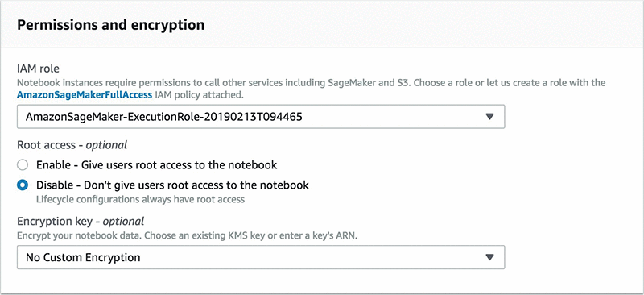
Task: Click the 'Root access - optional' field label
Action: pyautogui.click(x=72, y=145)
